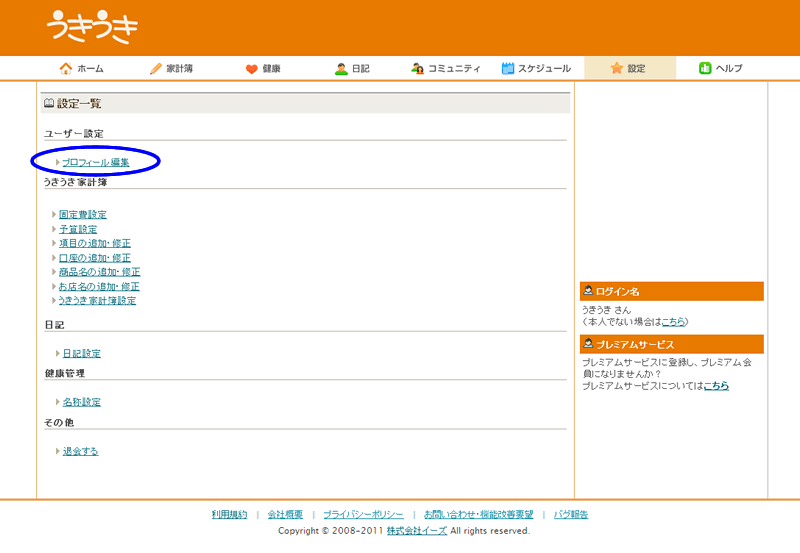Click the person icon in ログイン名 header
This screenshot has width=800, height=553.
(588, 290)
